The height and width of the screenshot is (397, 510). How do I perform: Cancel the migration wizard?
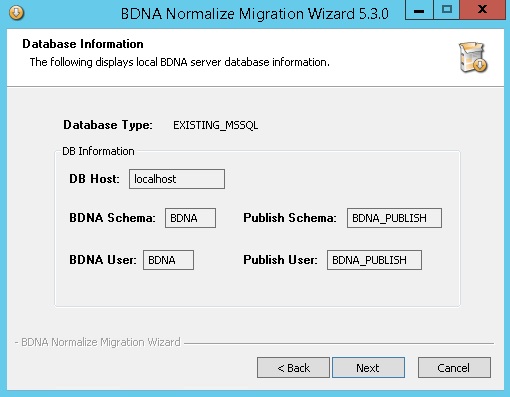coord(454,368)
